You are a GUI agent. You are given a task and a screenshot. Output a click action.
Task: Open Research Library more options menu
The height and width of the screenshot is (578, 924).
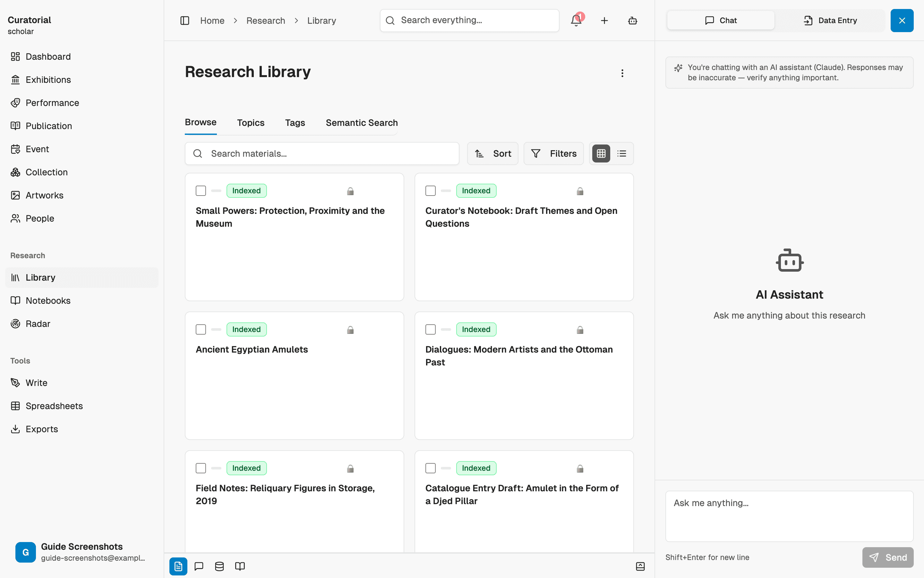pyautogui.click(x=622, y=73)
